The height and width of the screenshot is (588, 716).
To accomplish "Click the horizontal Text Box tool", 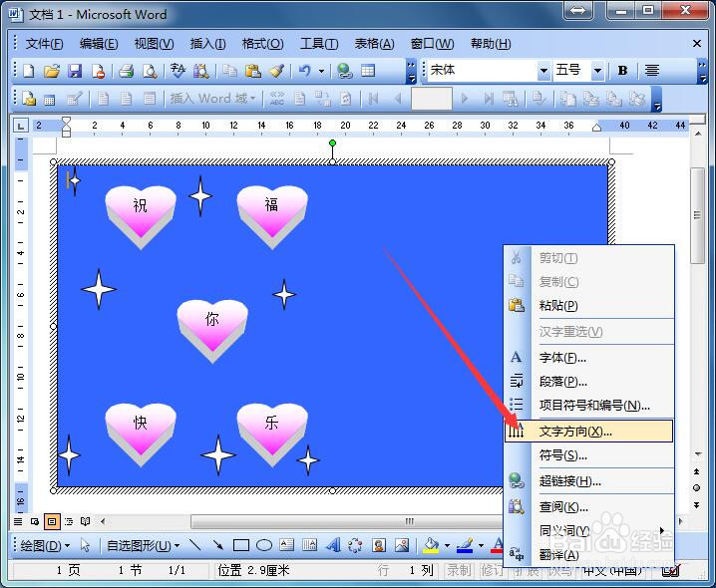I will coord(287,544).
